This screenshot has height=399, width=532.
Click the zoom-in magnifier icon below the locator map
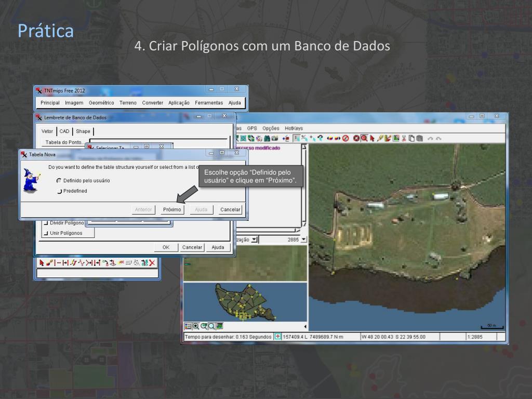[196, 326]
